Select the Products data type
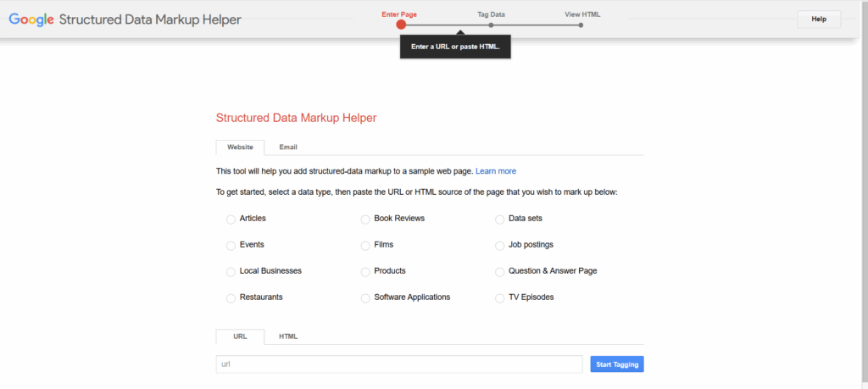The height and width of the screenshot is (389, 868). coord(365,272)
